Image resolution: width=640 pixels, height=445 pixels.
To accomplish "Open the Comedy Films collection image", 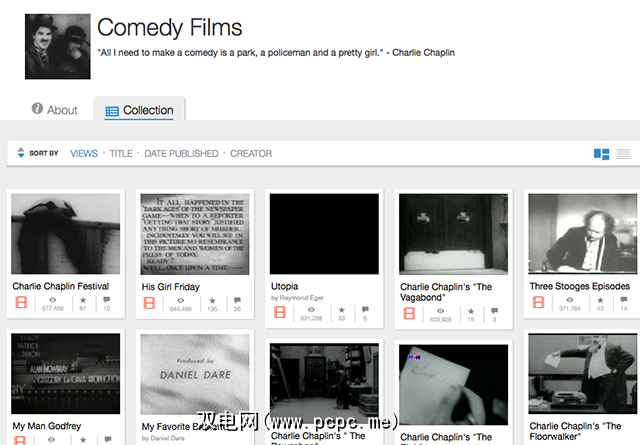I will pyautogui.click(x=58, y=47).
